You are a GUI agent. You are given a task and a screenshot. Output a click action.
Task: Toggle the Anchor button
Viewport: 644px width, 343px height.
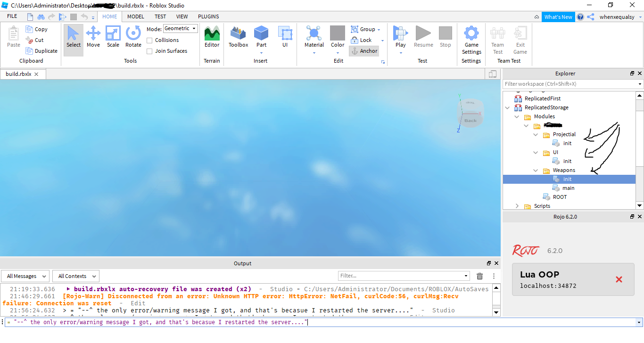364,51
